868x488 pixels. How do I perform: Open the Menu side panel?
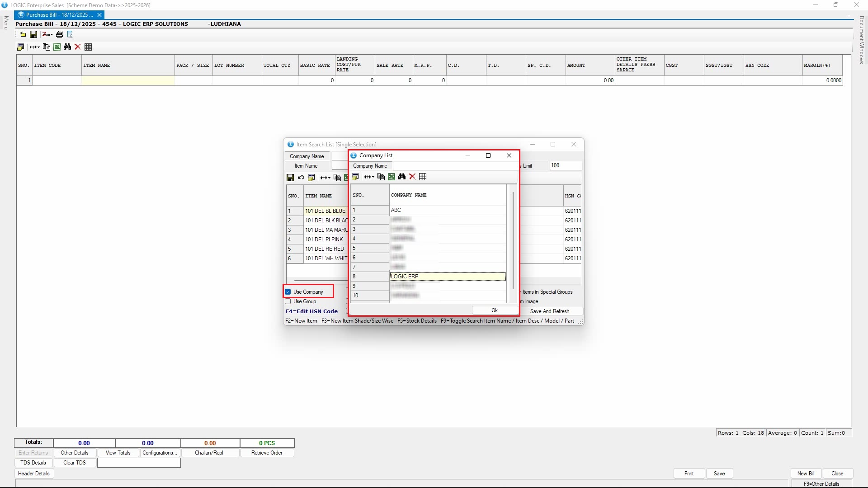click(6, 23)
